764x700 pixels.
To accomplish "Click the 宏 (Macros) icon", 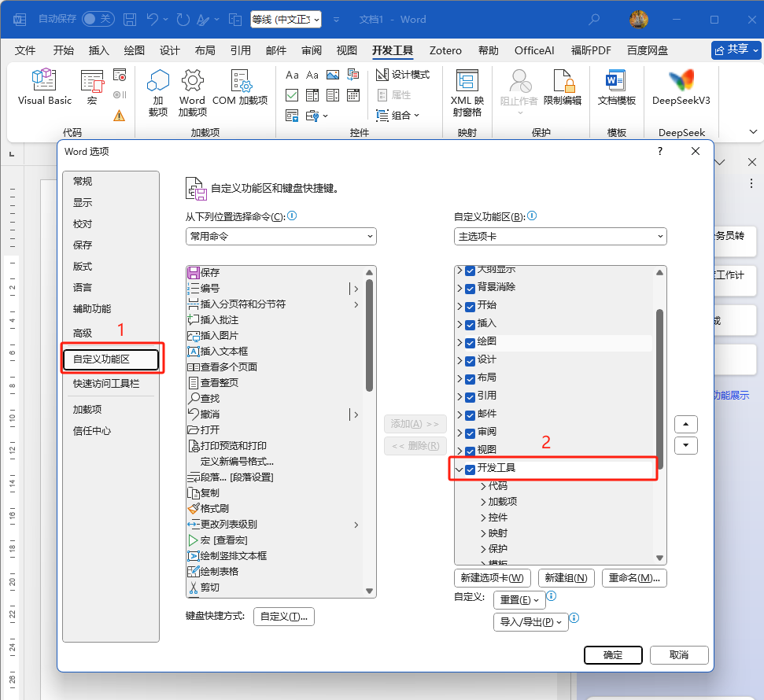I will pos(92,87).
